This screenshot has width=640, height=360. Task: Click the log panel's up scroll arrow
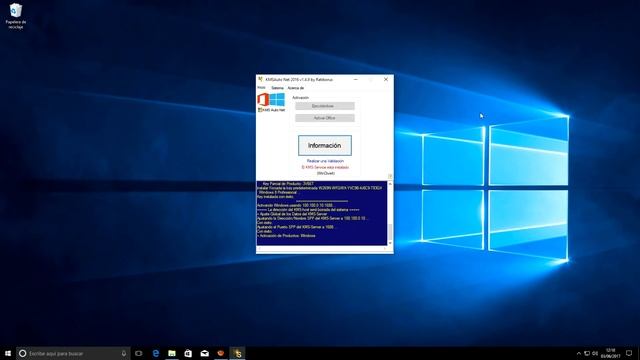(x=390, y=184)
